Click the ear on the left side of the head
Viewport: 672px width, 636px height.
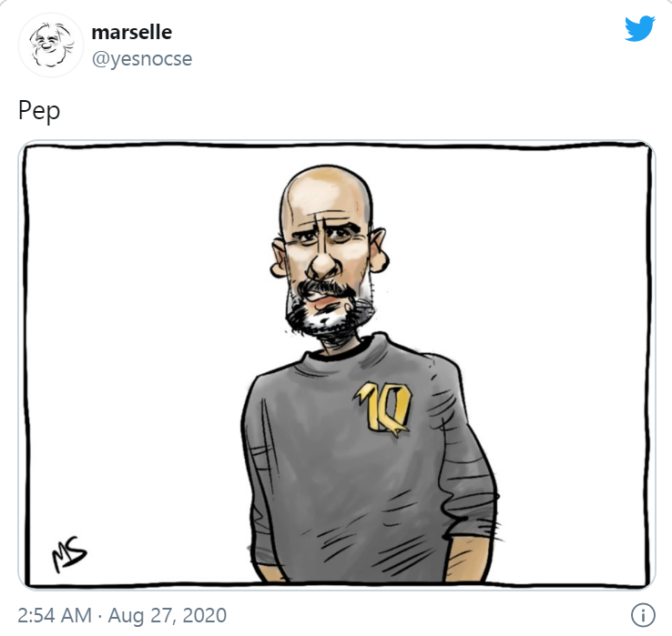pyautogui.click(x=278, y=259)
